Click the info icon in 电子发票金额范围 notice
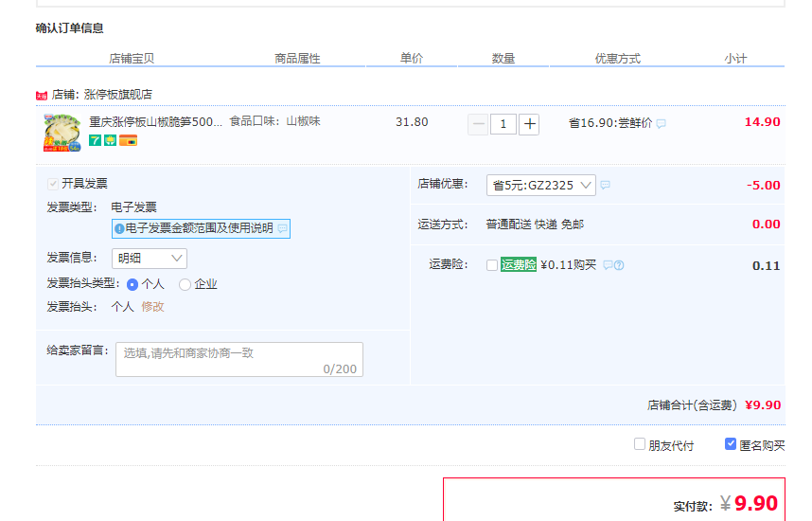 pos(119,228)
